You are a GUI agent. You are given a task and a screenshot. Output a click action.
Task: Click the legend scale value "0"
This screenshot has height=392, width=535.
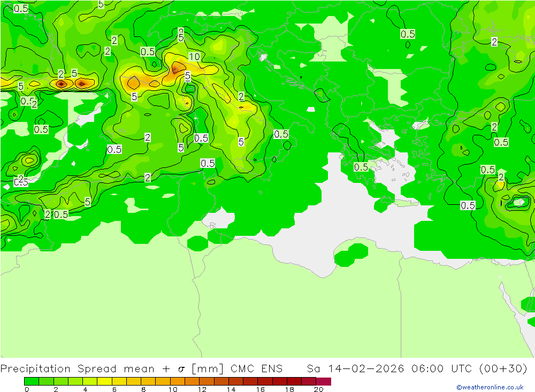(27, 389)
